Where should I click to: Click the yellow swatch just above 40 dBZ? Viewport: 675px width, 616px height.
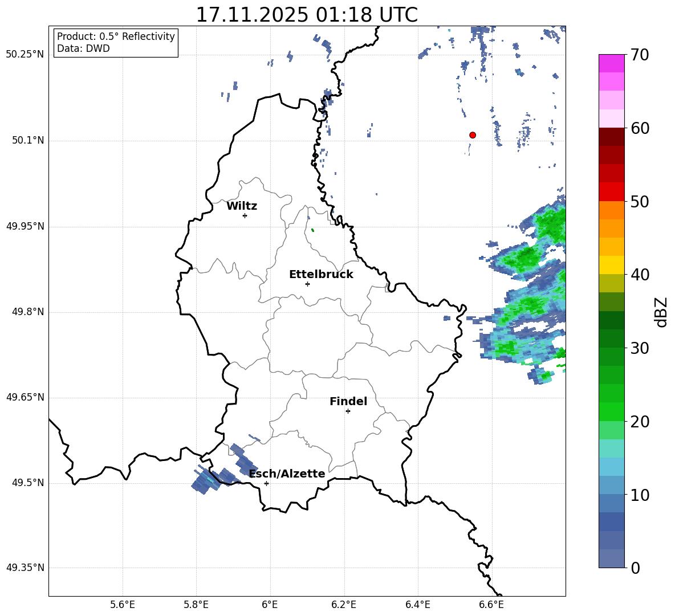(611, 265)
